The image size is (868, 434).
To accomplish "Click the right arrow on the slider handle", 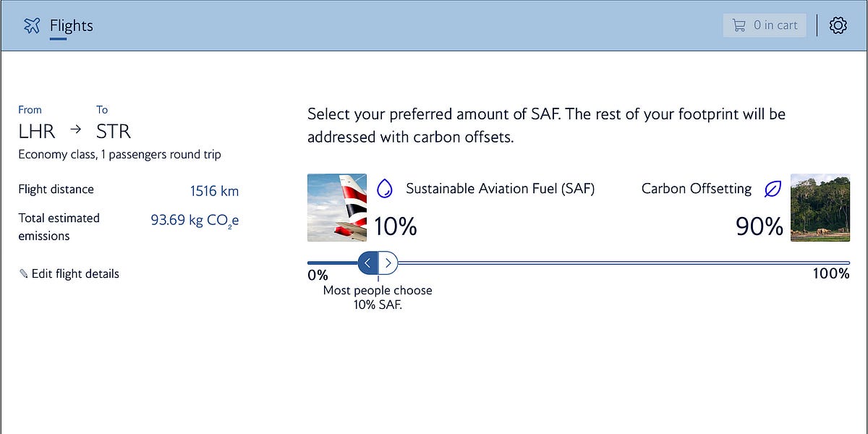I will click(388, 263).
